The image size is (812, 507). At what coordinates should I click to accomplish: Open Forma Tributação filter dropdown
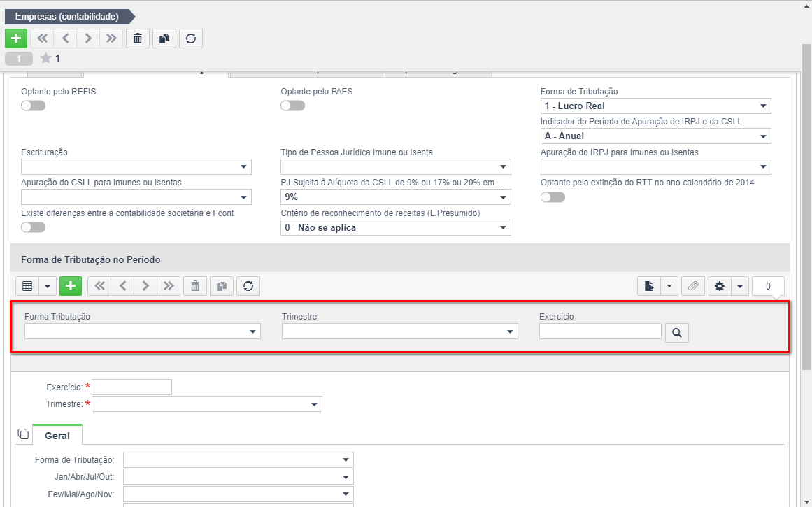pyautogui.click(x=143, y=331)
